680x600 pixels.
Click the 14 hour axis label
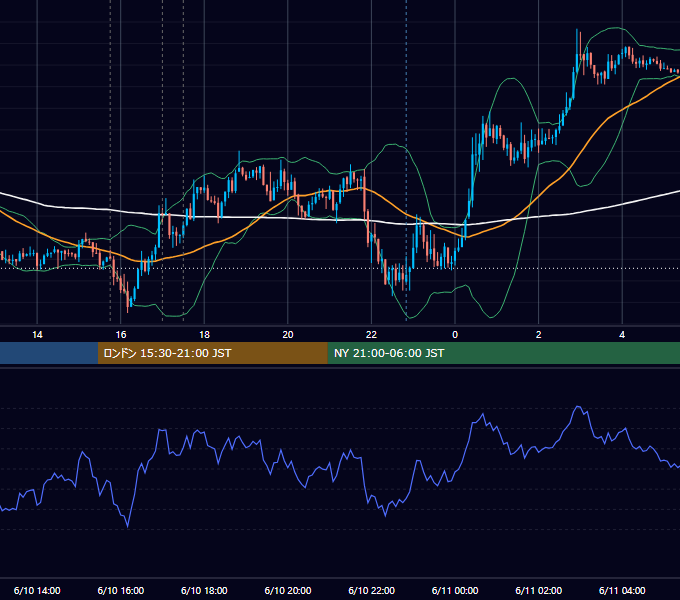[x=37, y=335]
